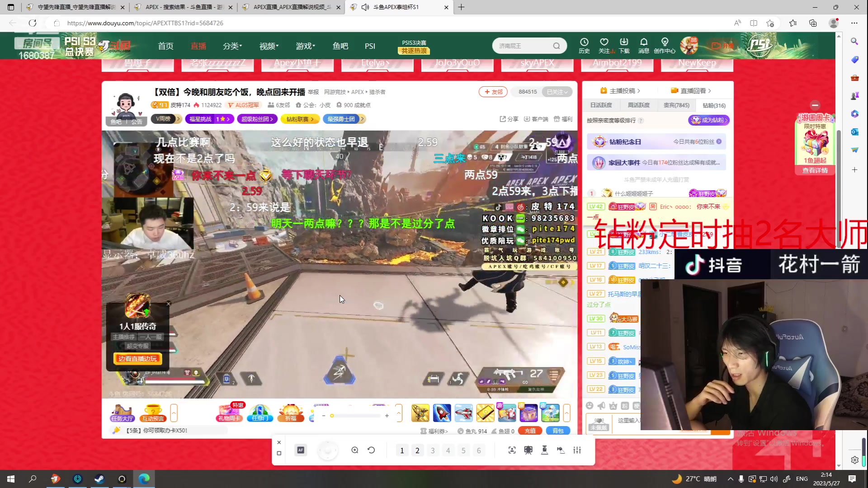The image size is (868, 488).
Task: Click the zoom-in magnifier on camera toolbar
Action: click(x=355, y=450)
